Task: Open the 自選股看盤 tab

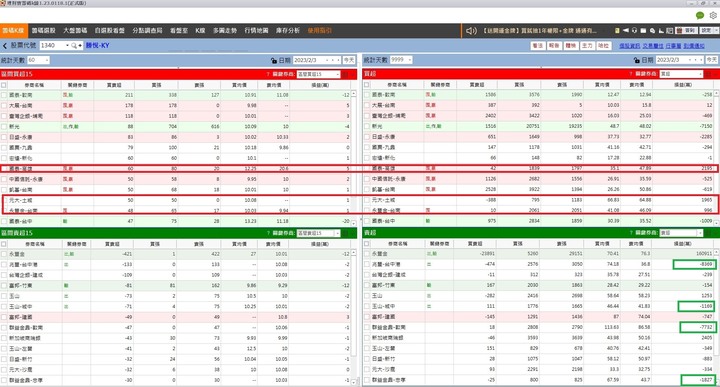Action: pos(109,31)
